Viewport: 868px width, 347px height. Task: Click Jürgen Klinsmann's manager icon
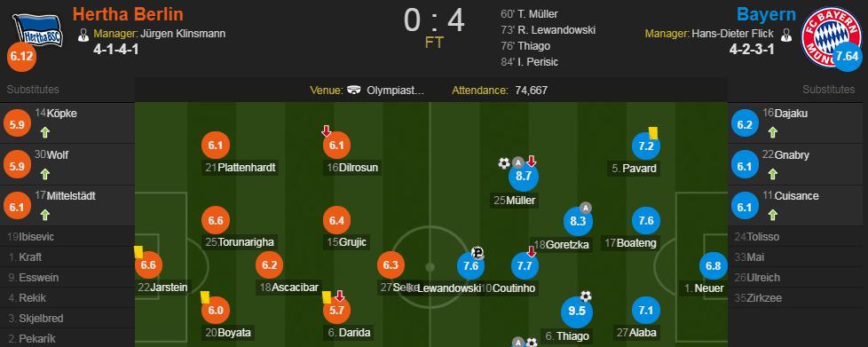click(83, 35)
